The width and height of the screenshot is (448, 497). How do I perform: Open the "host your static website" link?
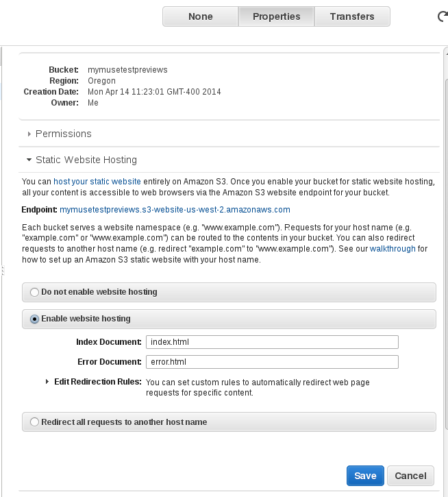(x=97, y=182)
